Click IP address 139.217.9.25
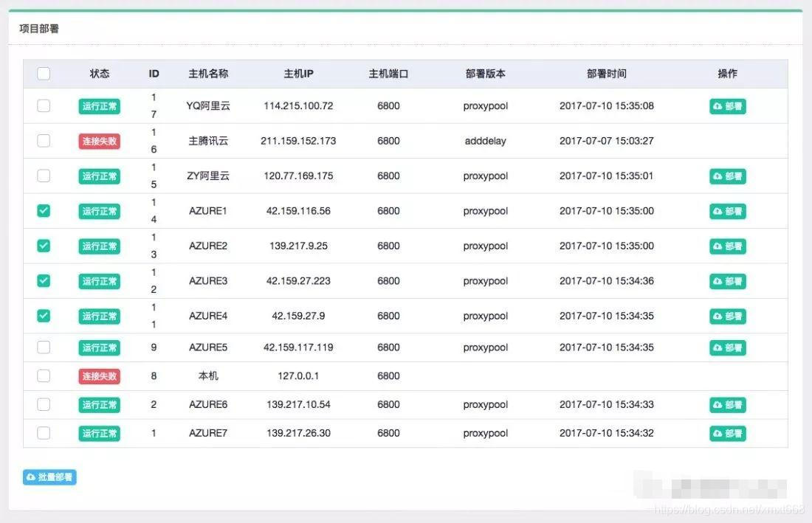Viewport: 812px width, 523px height. tap(298, 246)
